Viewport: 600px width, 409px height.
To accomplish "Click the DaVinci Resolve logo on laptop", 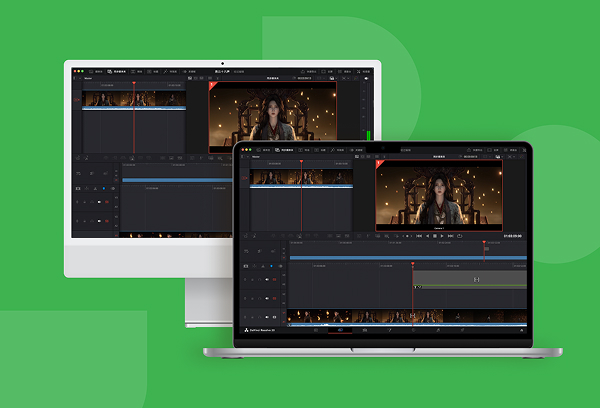I will click(245, 328).
